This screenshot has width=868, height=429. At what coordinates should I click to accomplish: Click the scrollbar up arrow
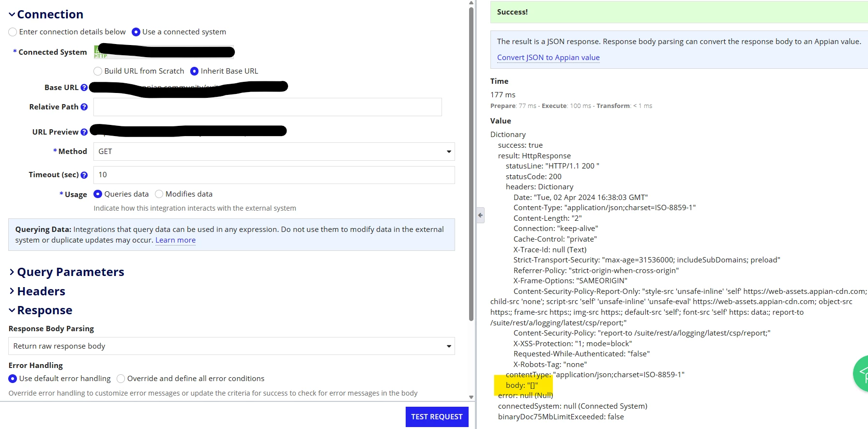pyautogui.click(x=472, y=3)
